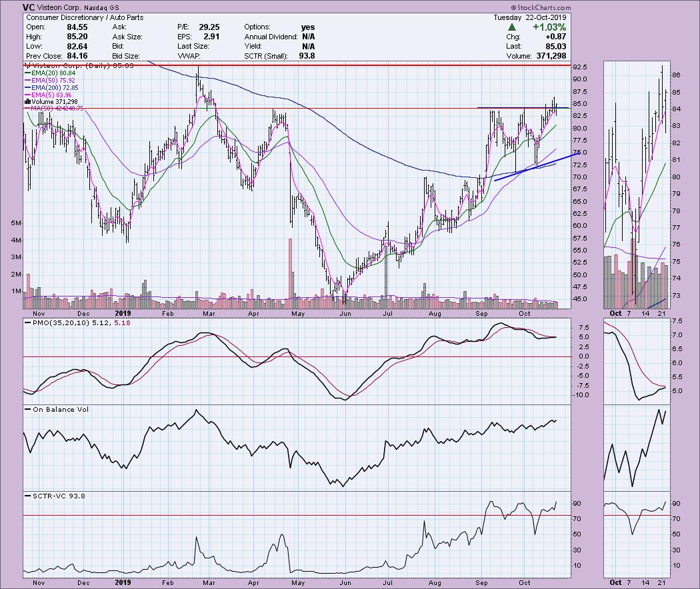The height and width of the screenshot is (589, 700).
Task: Click the VWAP label
Action: (189, 56)
